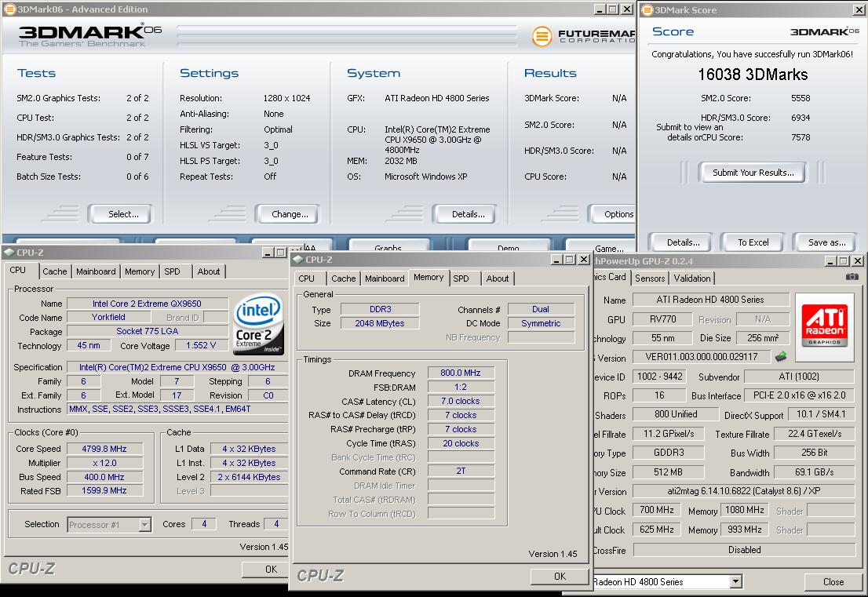Click the 3DMark Score window title icon
The height and width of the screenshot is (597, 868).
pyautogui.click(x=647, y=10)
